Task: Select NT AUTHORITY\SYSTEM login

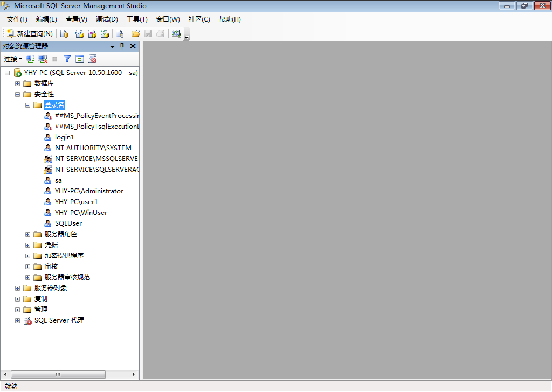Action: 93,148
